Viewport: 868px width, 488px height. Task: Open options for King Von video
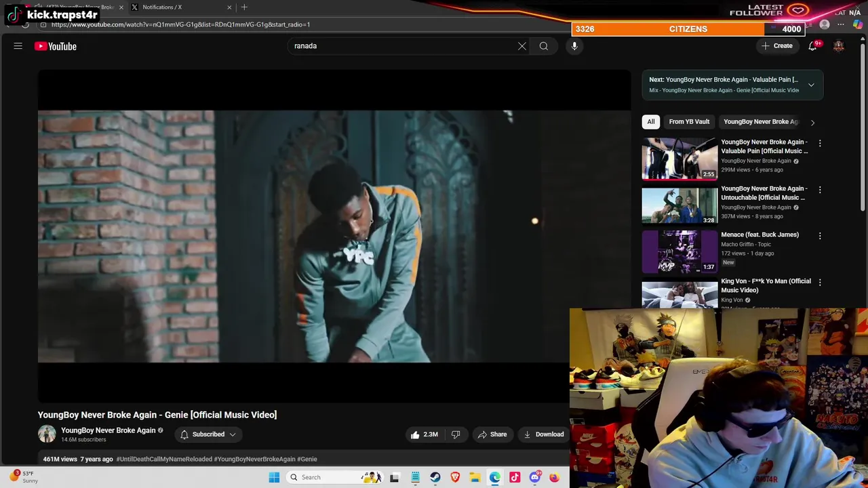click(820, 282)
